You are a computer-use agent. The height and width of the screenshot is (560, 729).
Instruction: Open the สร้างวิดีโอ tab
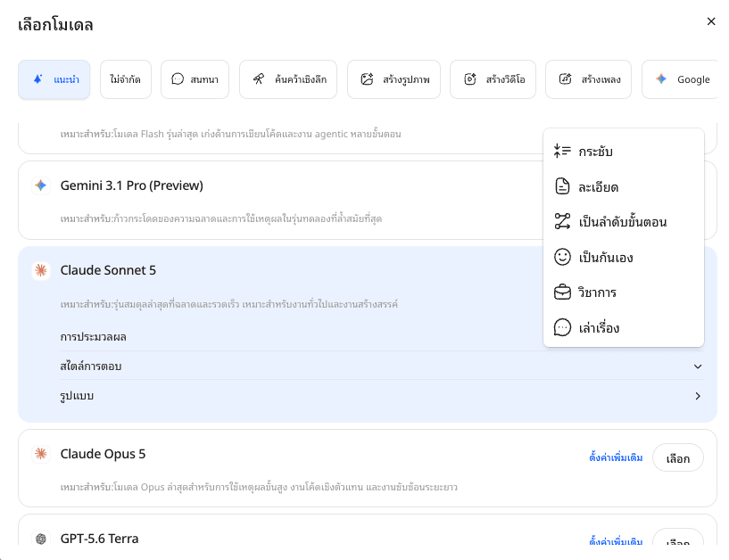[493, 79]
